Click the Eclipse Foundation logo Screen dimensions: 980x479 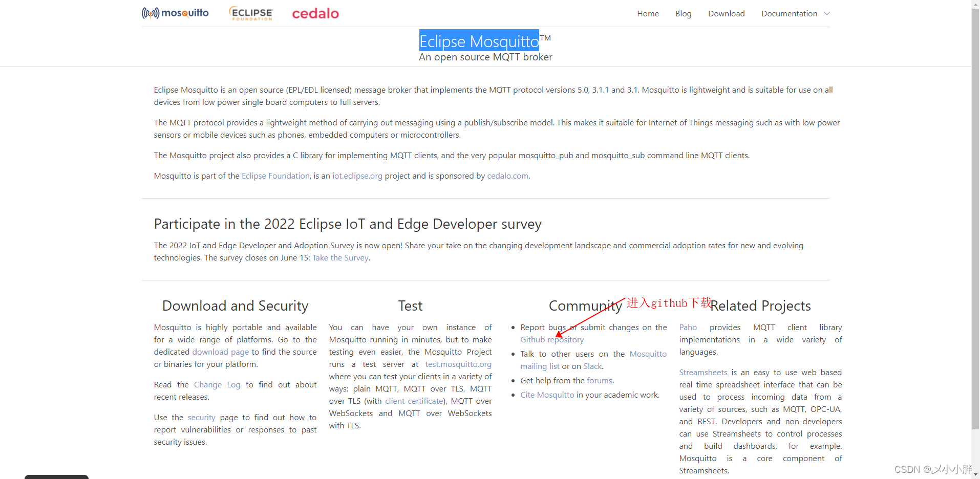click(251, 13)
